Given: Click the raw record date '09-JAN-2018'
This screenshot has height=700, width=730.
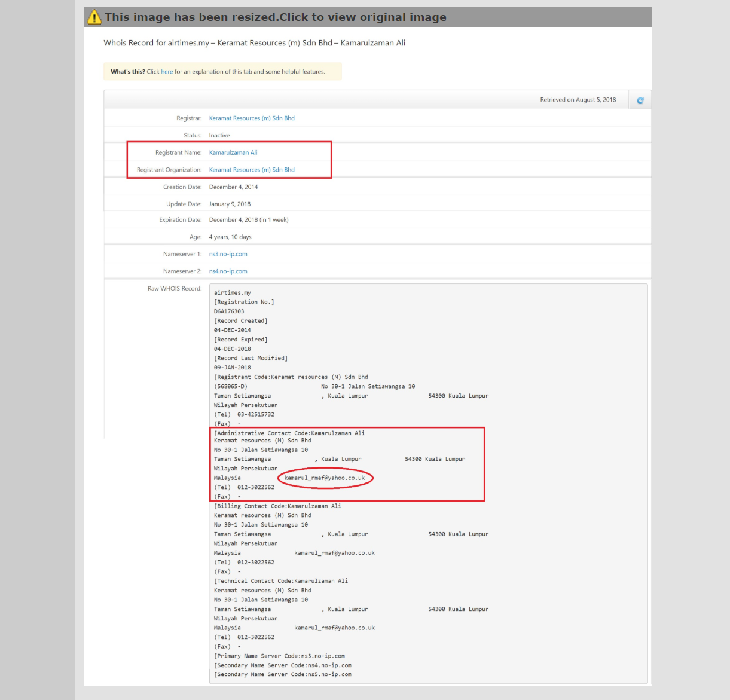Looking at the screenshot, I should pos(233,368).
